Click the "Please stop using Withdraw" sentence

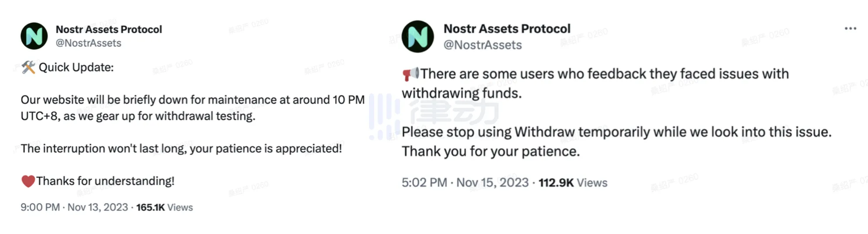point(616,132)
